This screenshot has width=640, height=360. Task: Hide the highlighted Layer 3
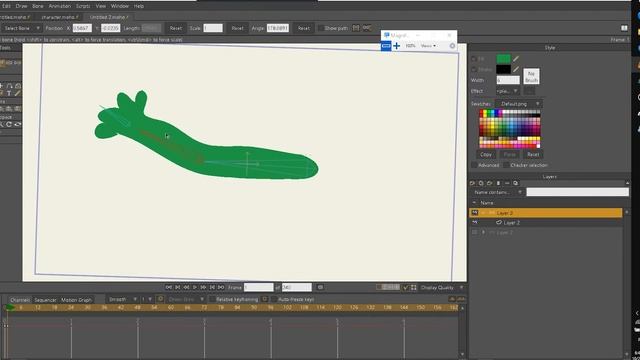474,213
